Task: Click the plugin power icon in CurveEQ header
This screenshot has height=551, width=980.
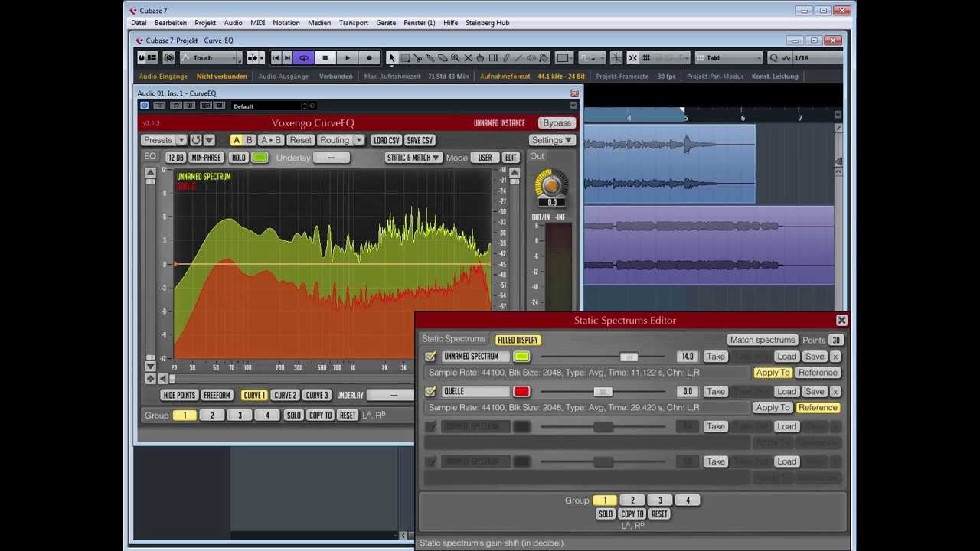Action: click(x=144, y=106)
